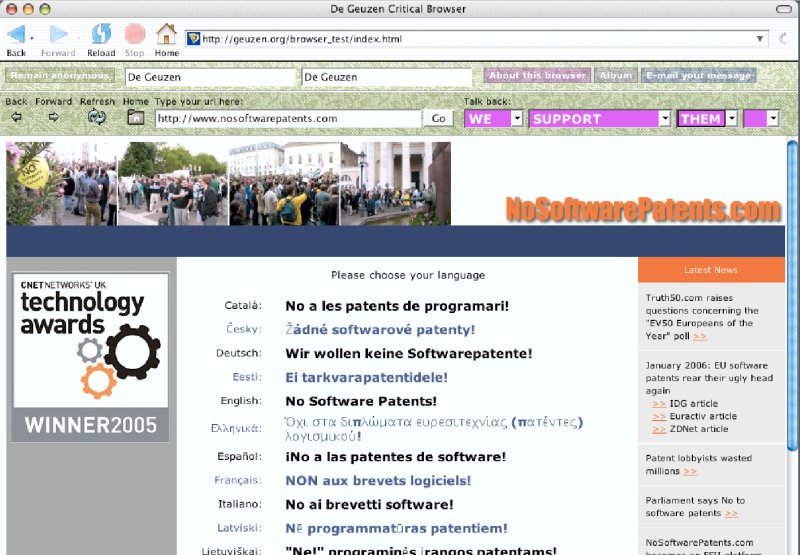The image size is (800, 555).
Task: Select Wir wollen keine Softwarepatente! link
Action: 409,354
